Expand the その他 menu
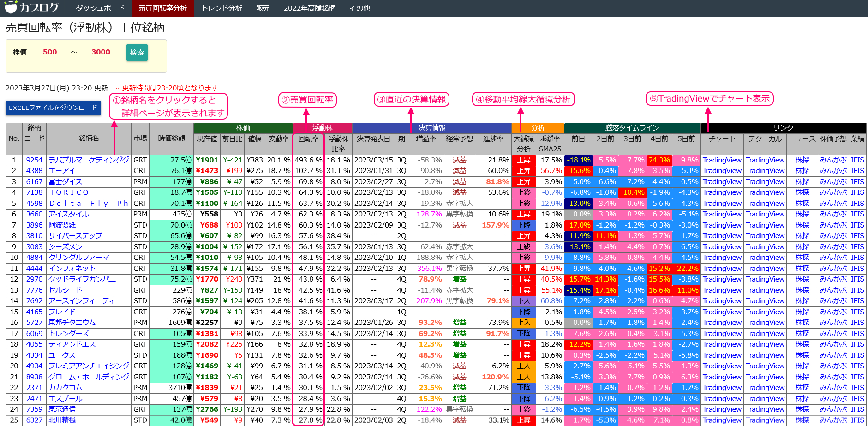The height and width of the screenshot is (426, 868). (x=359, y=8)
